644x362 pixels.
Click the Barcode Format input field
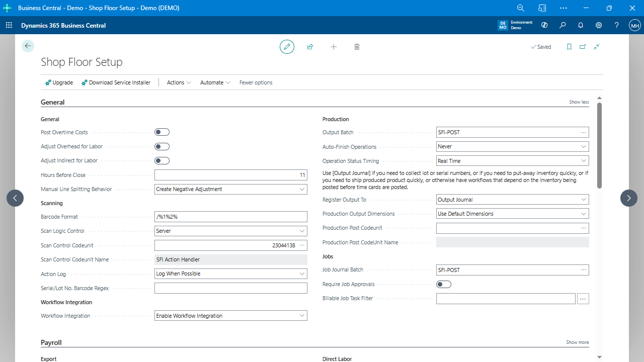tap(230, 217)
